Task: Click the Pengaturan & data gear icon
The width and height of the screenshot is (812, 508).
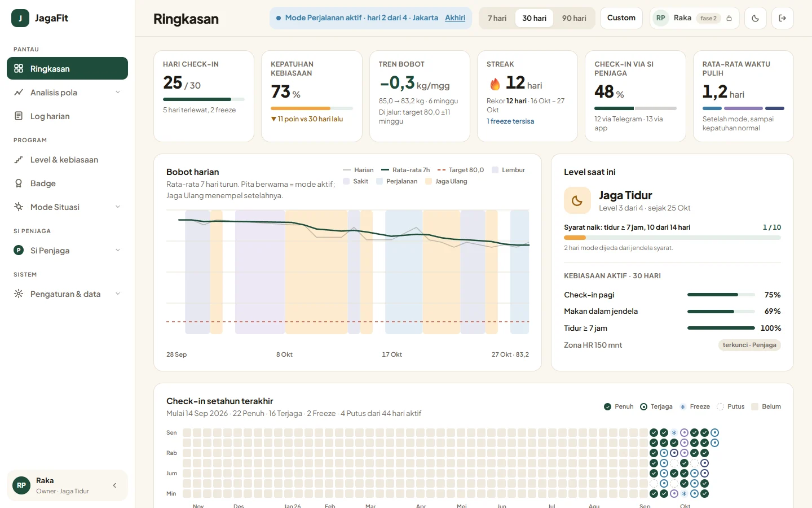Action: 19,294
